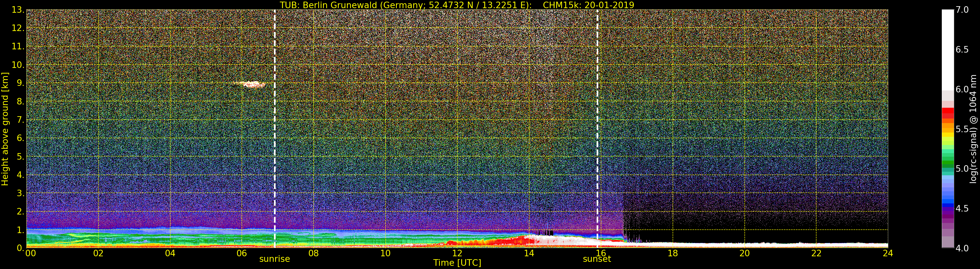Click the dashed sunrise marker line
The height and width of the screenshot is (269, 980).
(x=275, y=129)
